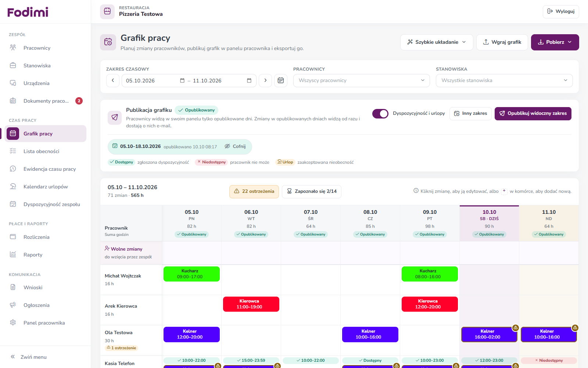
Task: Open Dokumenty pracowników with badge
Action: [x=46, y=101]
